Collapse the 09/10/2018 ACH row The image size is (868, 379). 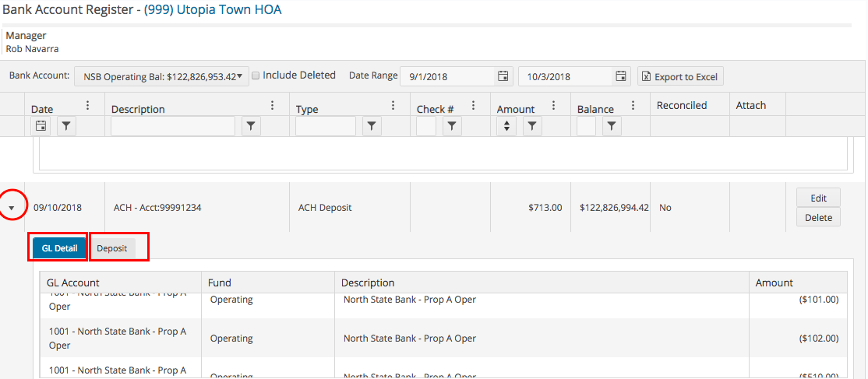tap(12, 209)
